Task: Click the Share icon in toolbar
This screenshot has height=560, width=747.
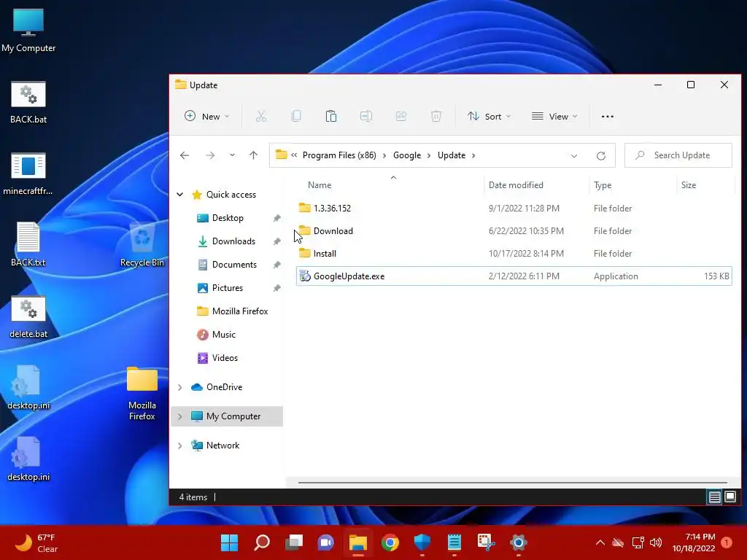Action: (x=401, y=116)
